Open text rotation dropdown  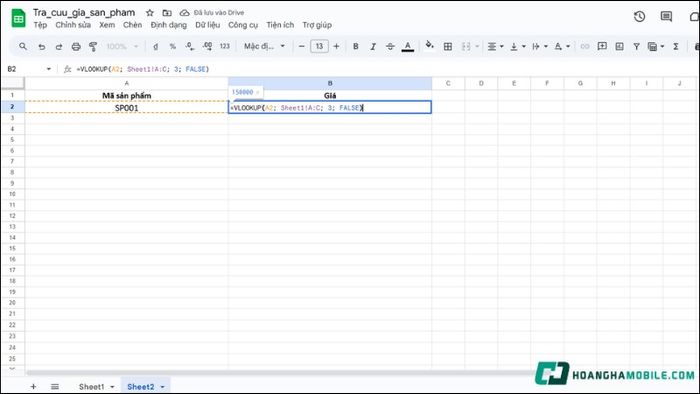click(562, 46)
